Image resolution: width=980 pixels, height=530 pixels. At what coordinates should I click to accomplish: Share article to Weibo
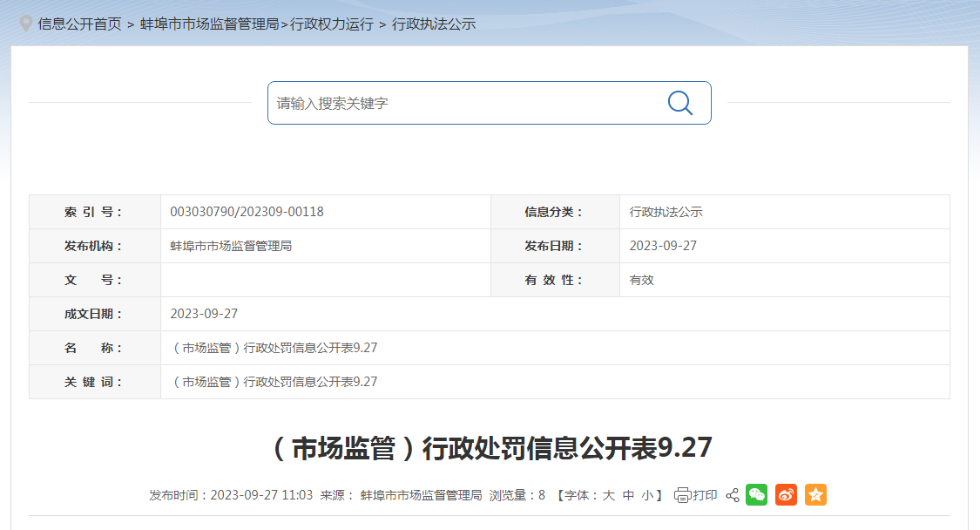coord(786,495)
